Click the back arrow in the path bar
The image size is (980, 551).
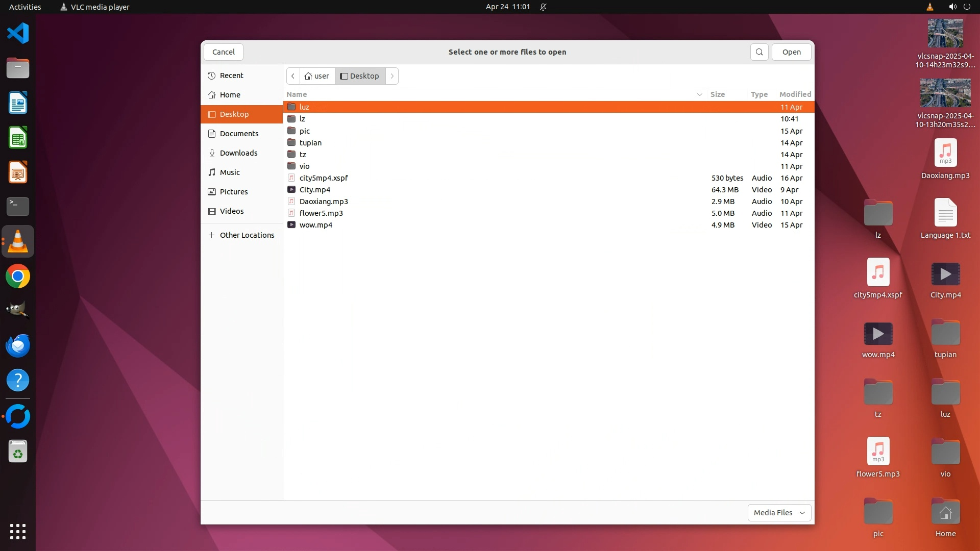293,76
